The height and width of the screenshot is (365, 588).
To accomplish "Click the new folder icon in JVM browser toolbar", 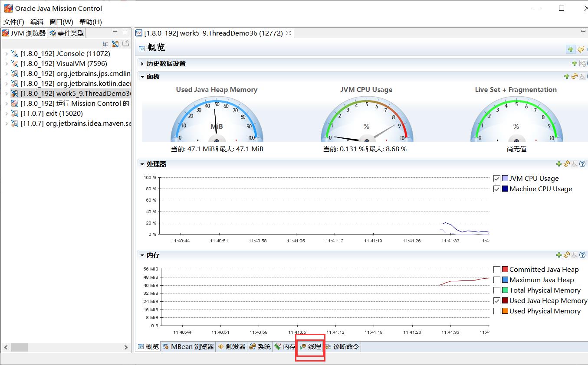I will tap(125, 44).
